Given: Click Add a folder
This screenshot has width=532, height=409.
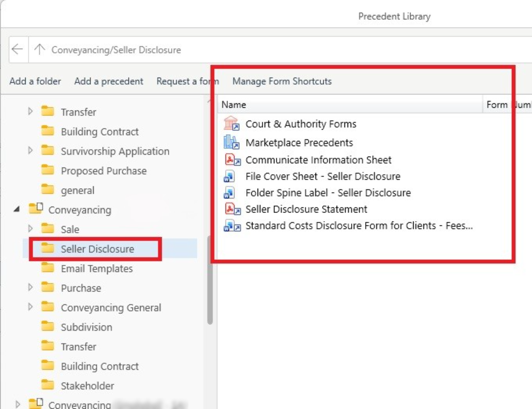Looking at the screenshot, I should click(x=35, y=81).
